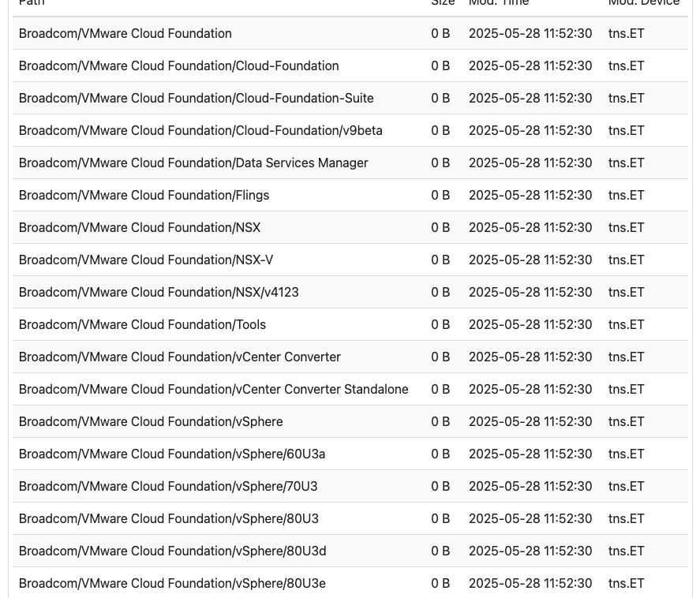Click the 'vCenter Converter Standalone' path
The image size is (700, 598).
click(213, 390)
